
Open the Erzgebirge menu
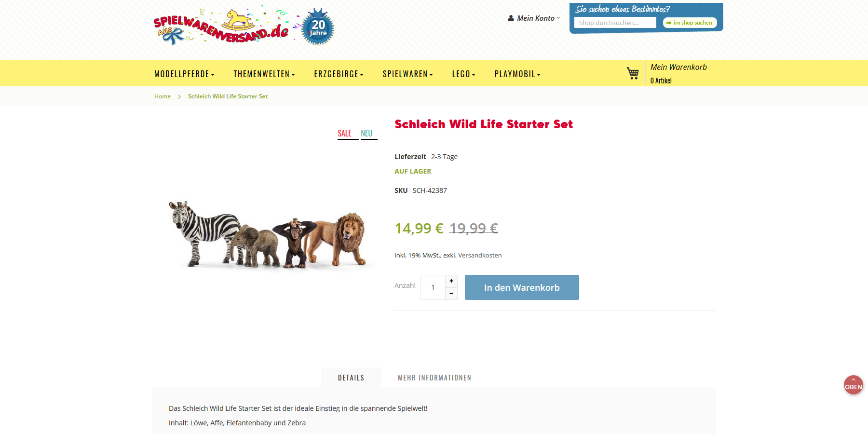tap(339, 74)
